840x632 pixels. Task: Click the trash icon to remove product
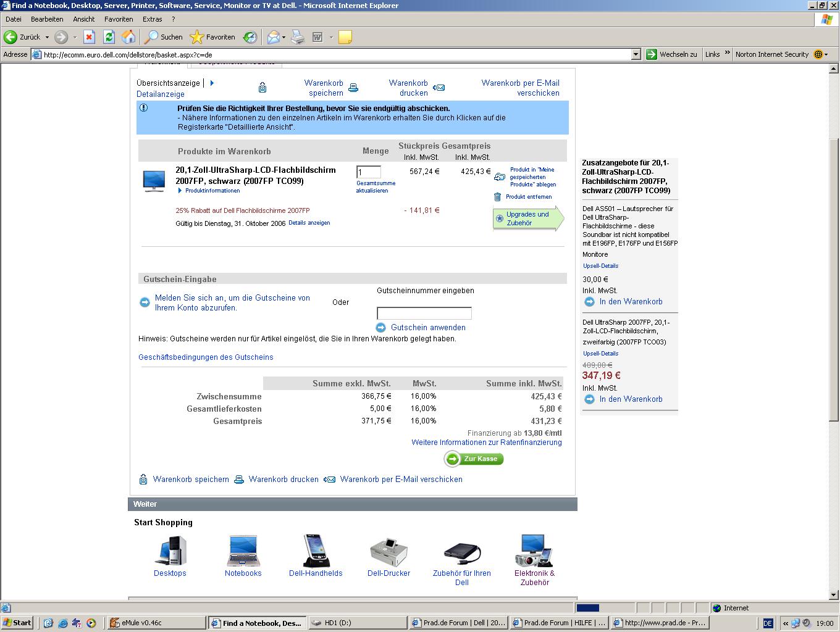497,197
